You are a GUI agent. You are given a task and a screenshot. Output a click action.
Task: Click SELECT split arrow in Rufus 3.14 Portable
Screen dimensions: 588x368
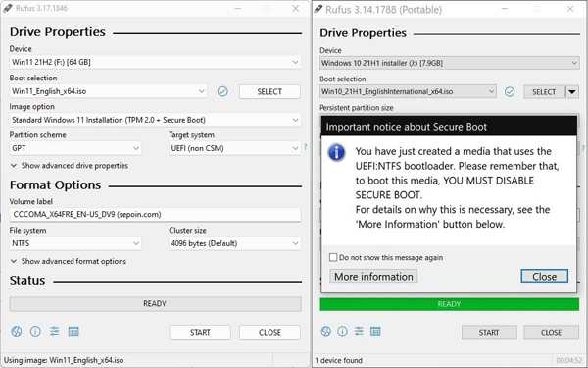[572, 92]
